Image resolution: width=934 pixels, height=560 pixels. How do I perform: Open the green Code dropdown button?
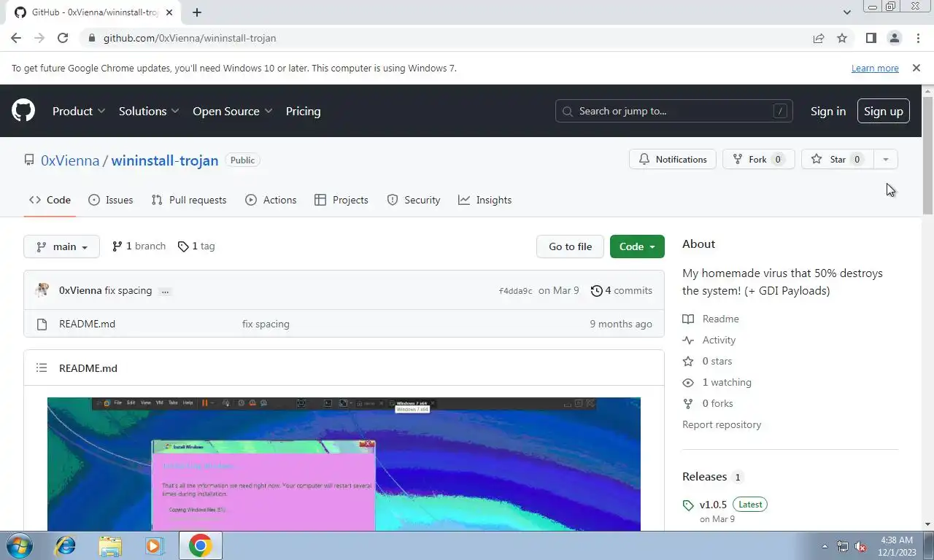pyautogui.click(x=637, y=246)
